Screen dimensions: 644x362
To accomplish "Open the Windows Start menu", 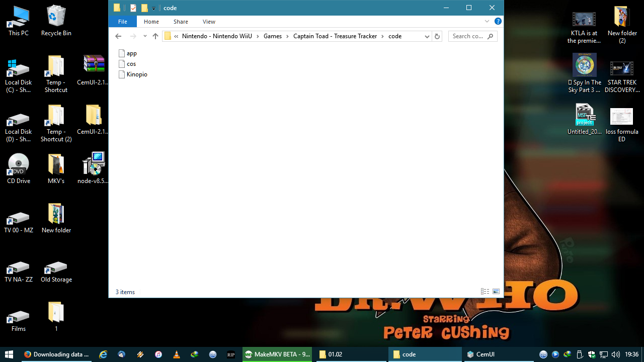I will tap(9, 354).
